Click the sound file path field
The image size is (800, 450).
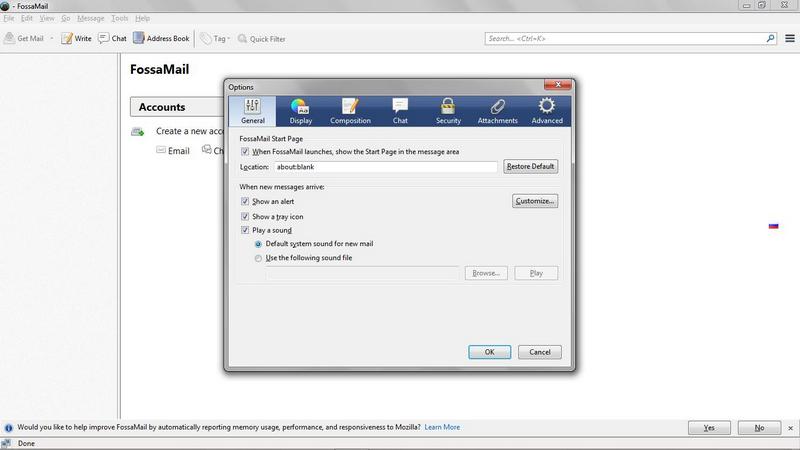pos(362,273)
